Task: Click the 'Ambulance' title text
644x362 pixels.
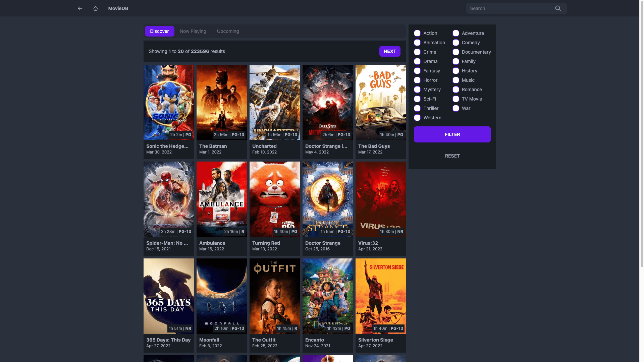Action: (x=212, y=243)
